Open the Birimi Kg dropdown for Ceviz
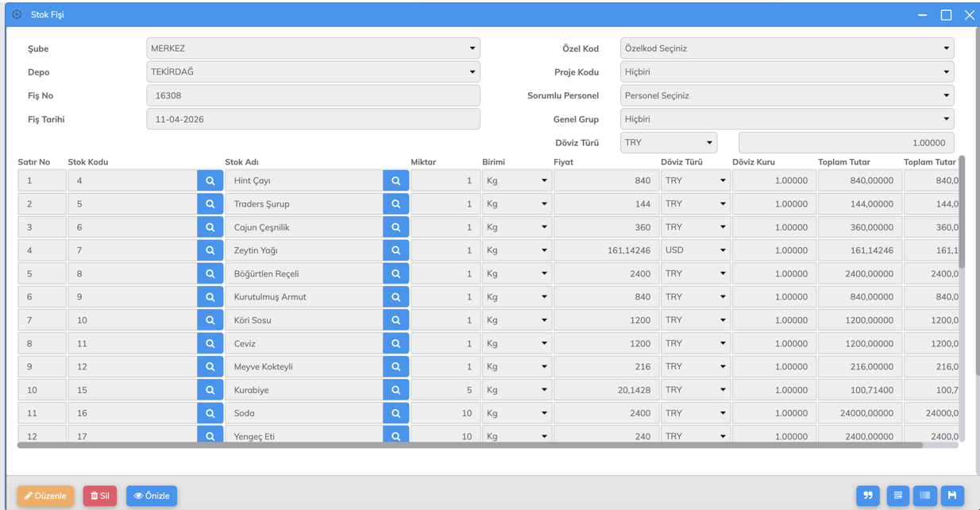The width and height of the screenshot is (980, 510). point(516,343)
